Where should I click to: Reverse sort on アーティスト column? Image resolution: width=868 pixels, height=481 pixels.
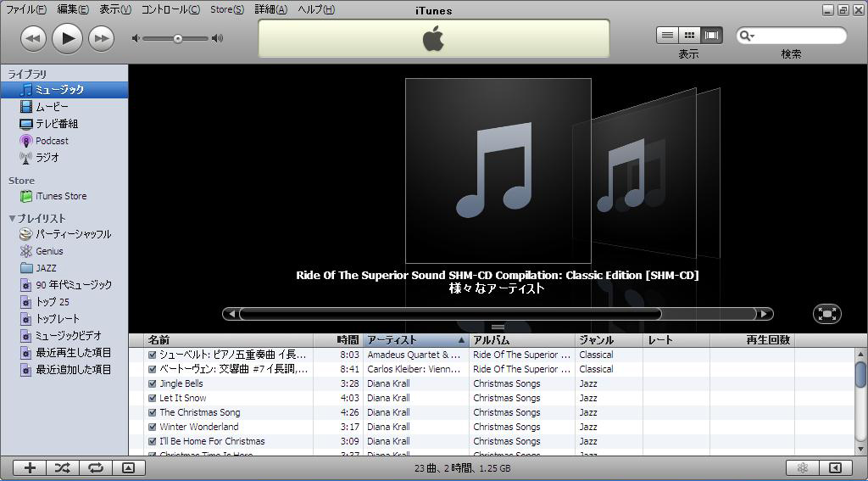point(415,339)
